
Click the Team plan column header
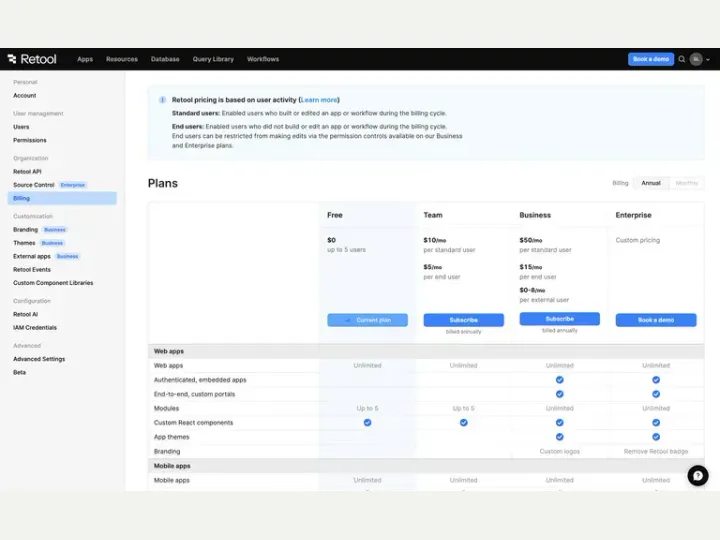coord(433,215)
